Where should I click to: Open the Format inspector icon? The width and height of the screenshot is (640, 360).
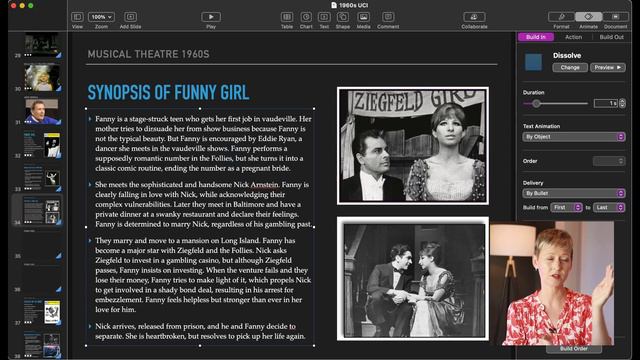pos(561,17)
